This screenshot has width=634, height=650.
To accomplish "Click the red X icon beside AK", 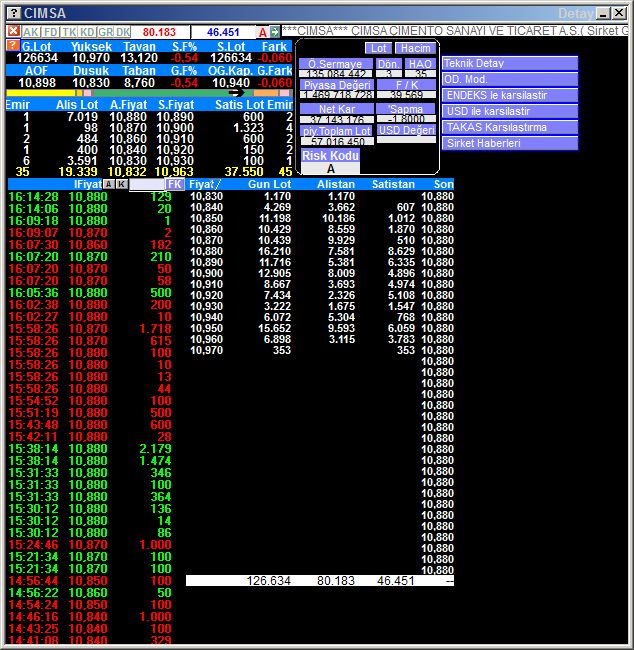I will pos(13,32).
